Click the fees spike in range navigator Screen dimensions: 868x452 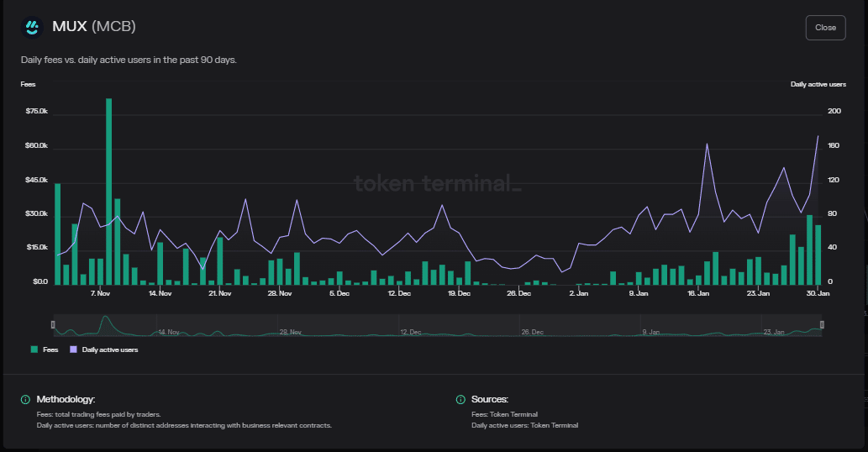tap(105, 325)
